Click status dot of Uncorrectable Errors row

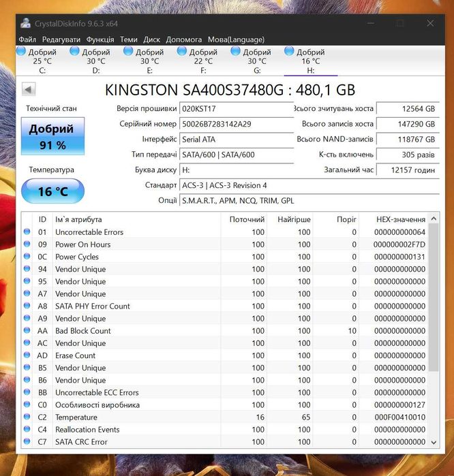point(27,232)
